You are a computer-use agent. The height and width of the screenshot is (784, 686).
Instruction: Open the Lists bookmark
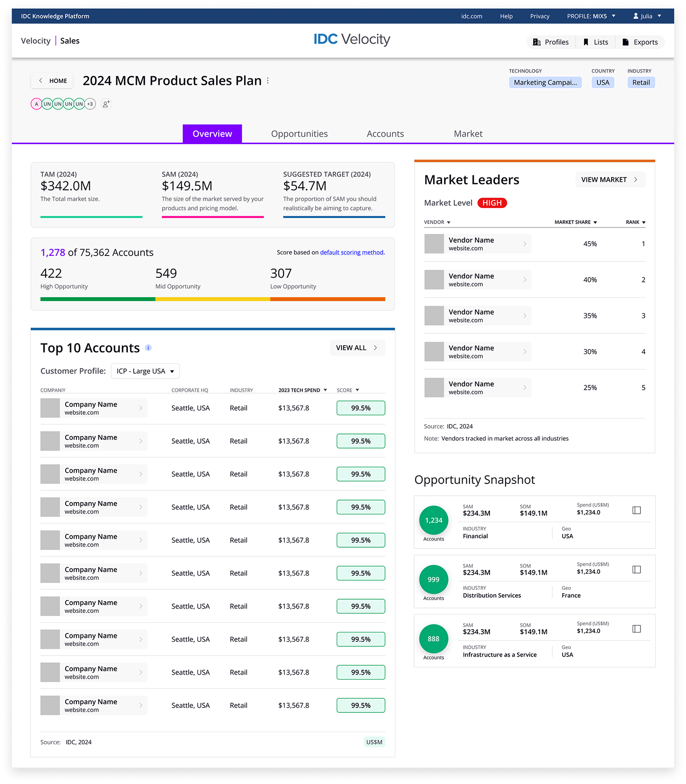[x=595, y=42]
